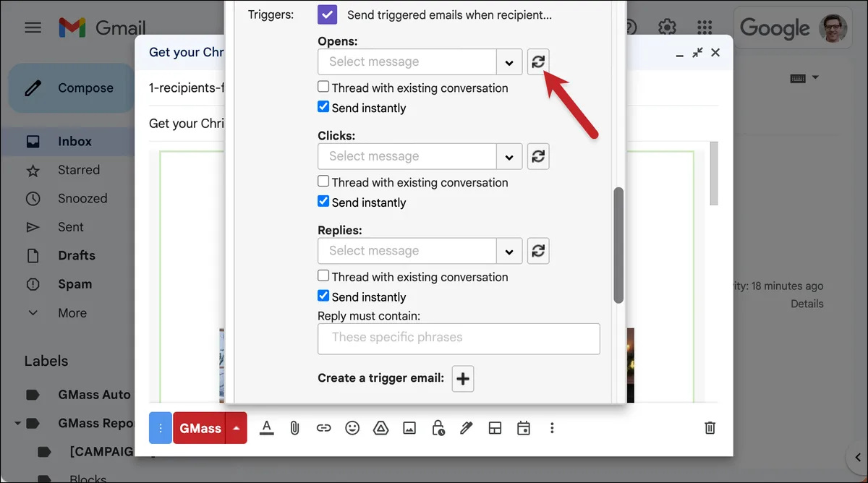
Task: Open the Opens Select message dropdown arrow
Action: [x=509, y=61]
